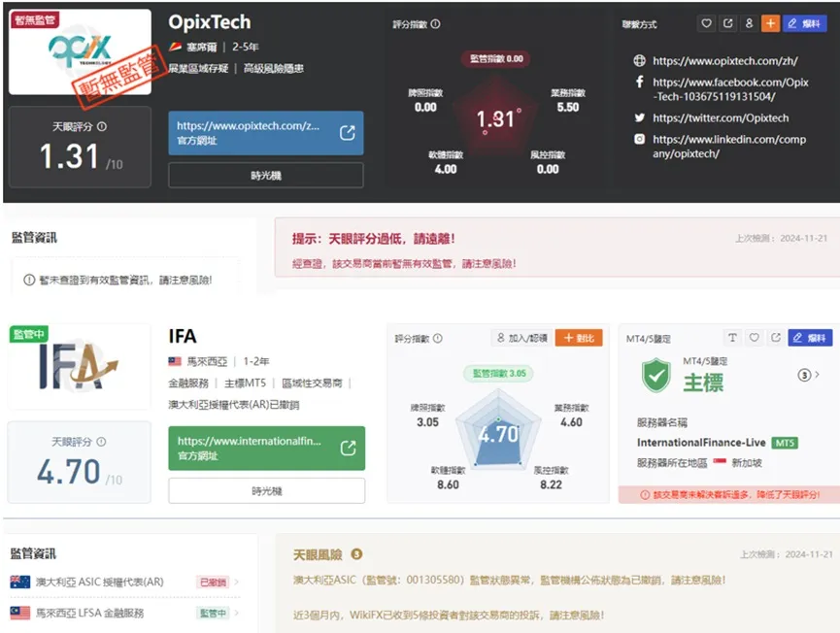Click the MT5 tag next to InternationalFinance-Live
Viewport: 840px width, 633px height.
[x=785, y=443]
